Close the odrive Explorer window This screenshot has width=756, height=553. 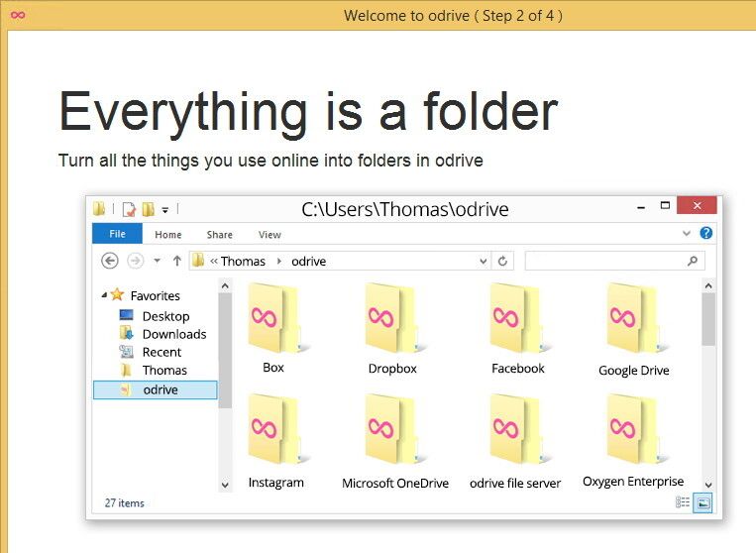tap(697, 205)
